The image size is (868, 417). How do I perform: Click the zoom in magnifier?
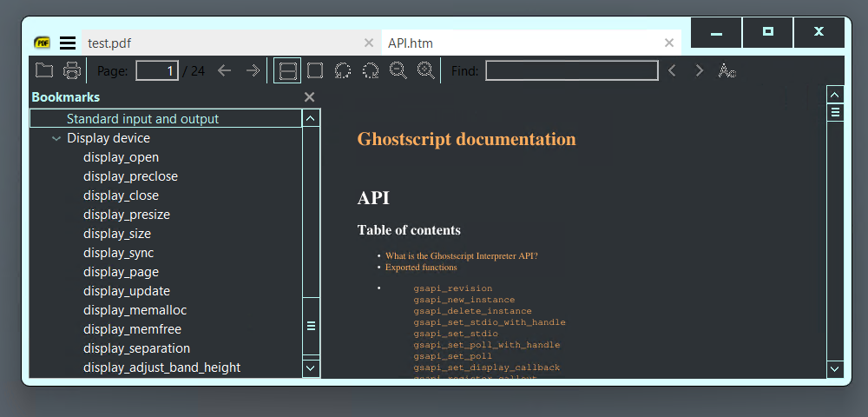(425, 70)
